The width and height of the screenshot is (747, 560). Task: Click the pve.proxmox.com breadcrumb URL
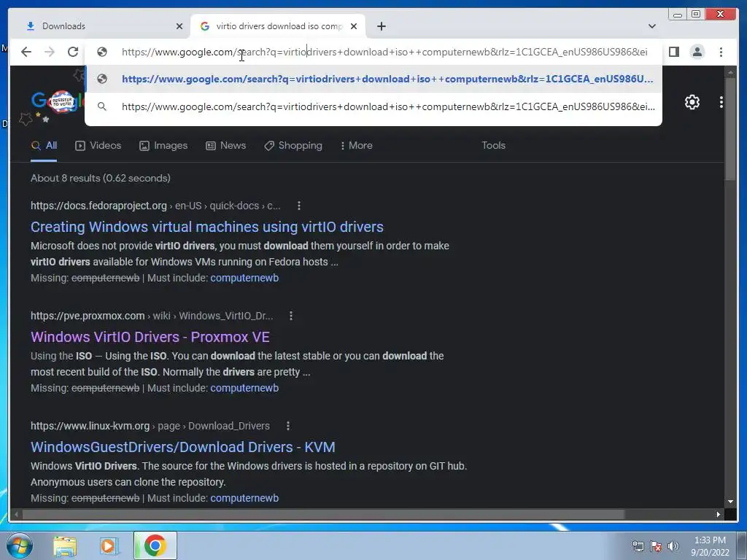[x=152, y=316]
